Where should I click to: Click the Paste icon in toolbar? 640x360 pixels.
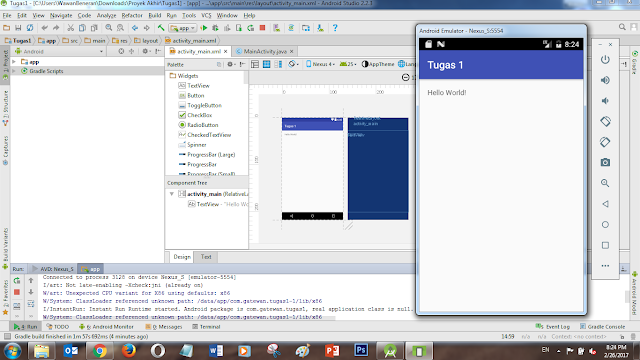[94, 28]
